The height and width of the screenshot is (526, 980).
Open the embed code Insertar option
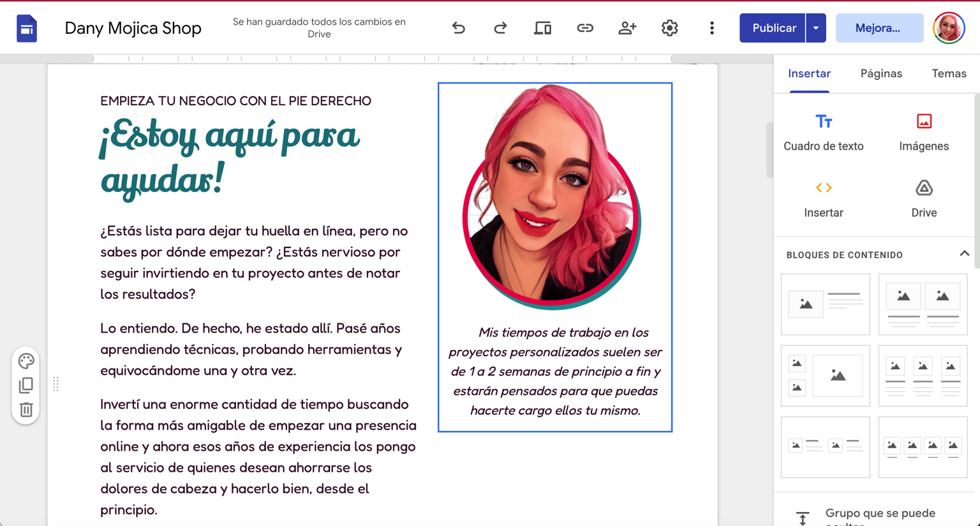pos(824,200)
